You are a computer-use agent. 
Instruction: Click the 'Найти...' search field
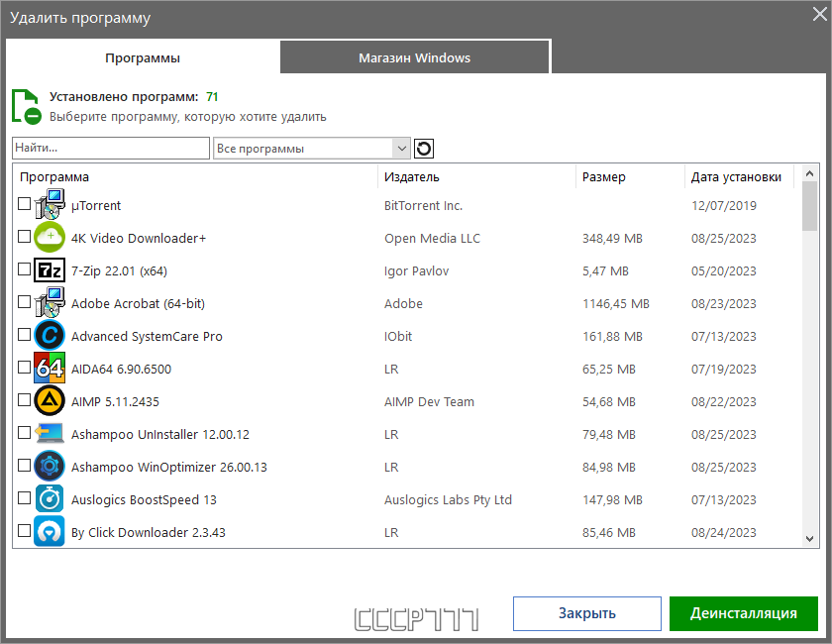[111, 149]
